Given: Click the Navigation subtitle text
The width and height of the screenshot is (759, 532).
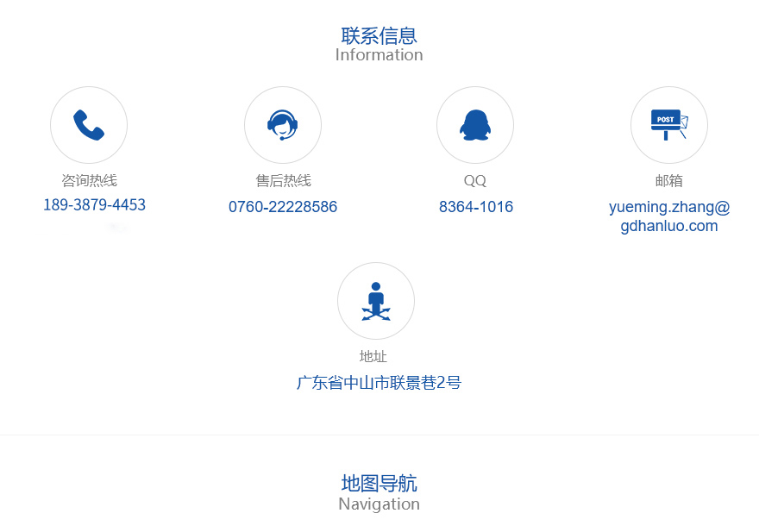Looking at the screenshot, I should 379,504.
